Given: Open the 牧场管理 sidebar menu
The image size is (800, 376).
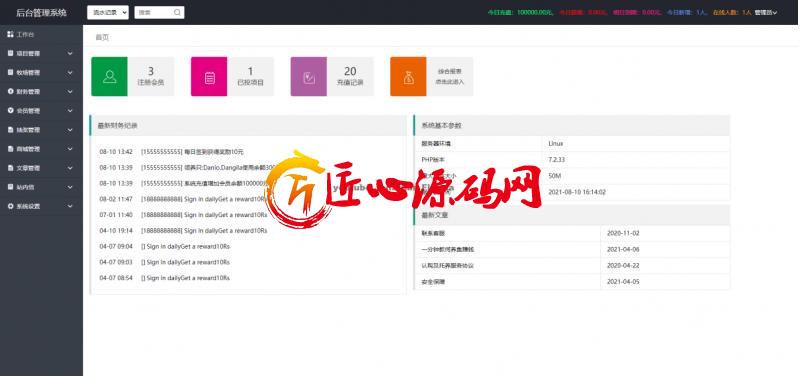Looking at the screenshot, I should click(x=41, y=72).
